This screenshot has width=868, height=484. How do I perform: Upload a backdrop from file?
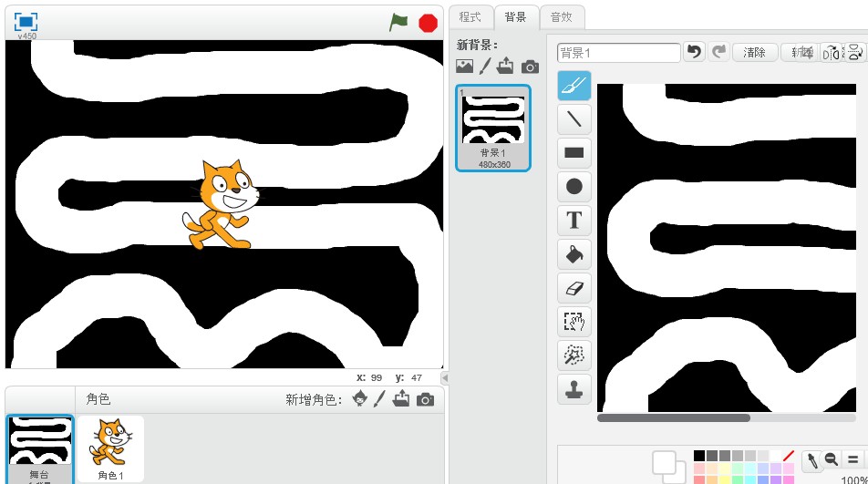click(505, 67)
